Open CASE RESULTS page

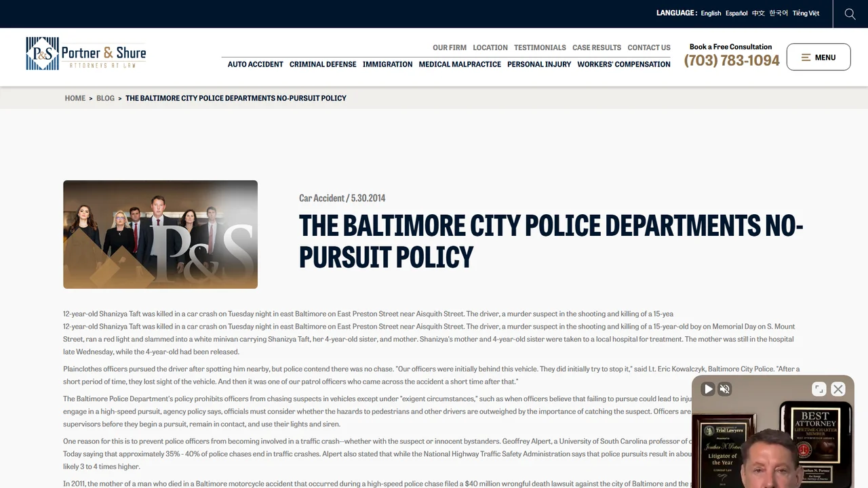597,47
